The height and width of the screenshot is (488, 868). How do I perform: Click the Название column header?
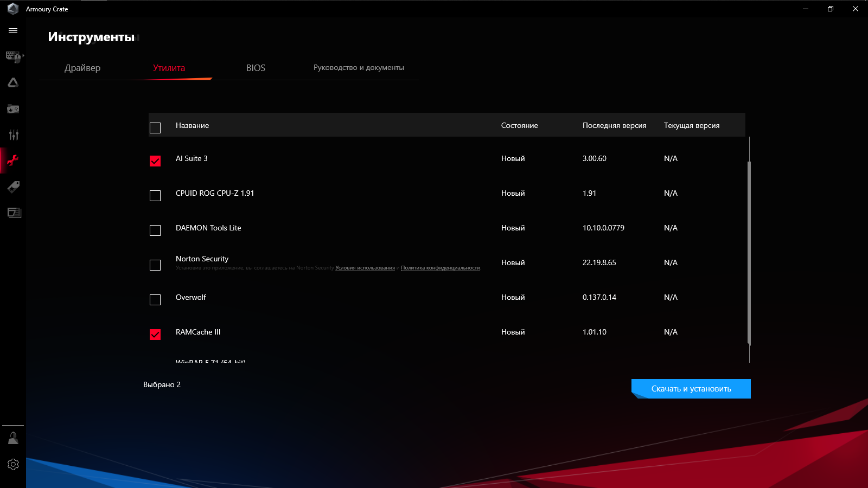(192, 125)
